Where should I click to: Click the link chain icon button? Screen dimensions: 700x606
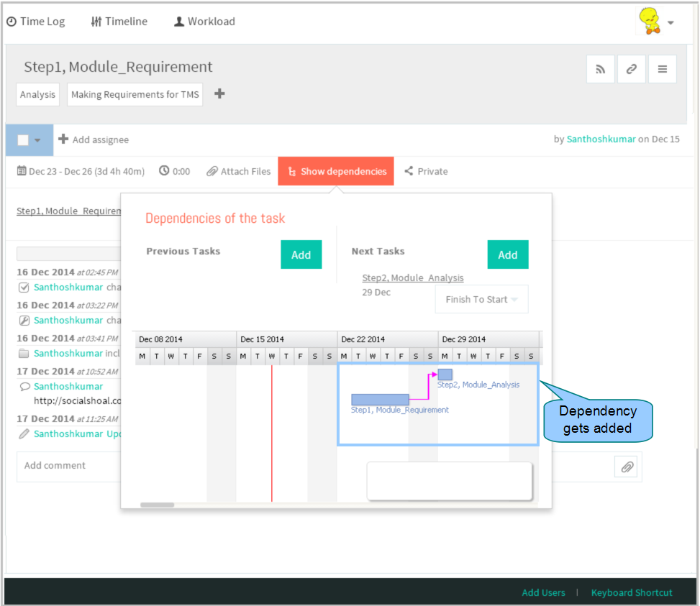tap(631, 69)
